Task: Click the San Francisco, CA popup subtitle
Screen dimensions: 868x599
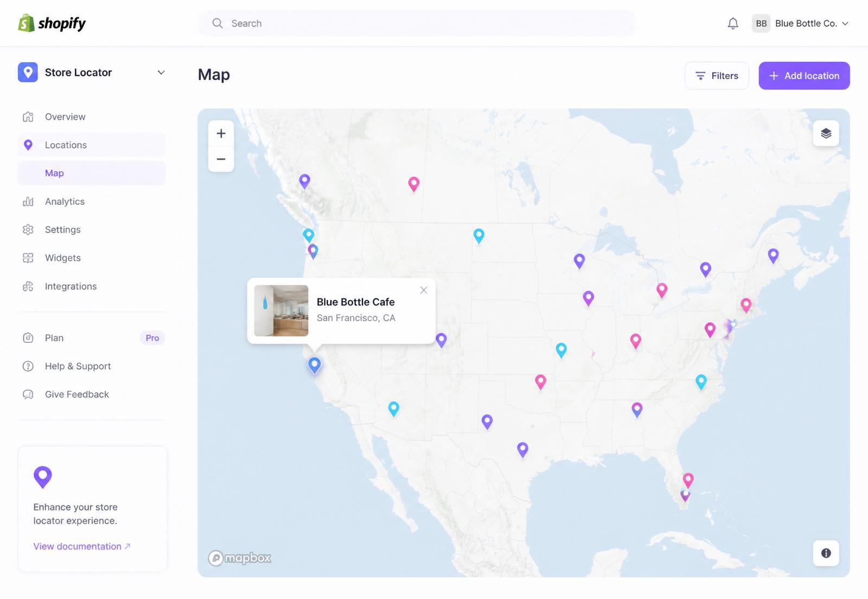Action: [x=356, y=318]
